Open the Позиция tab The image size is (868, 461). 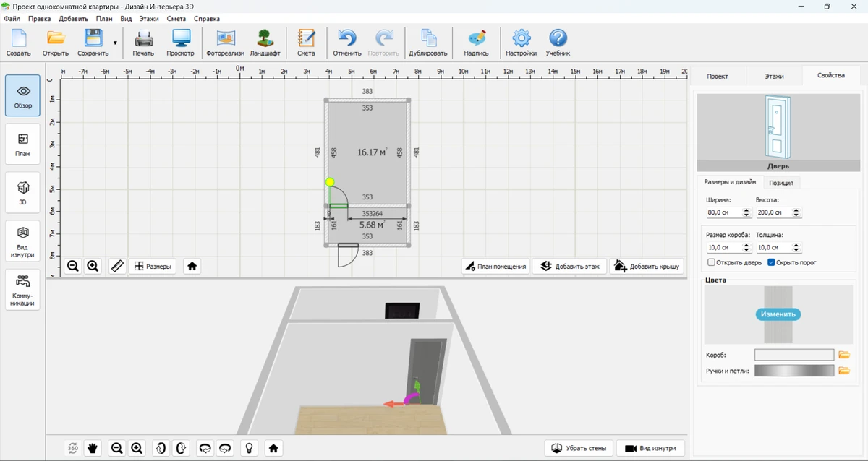pyautogui.click(x=781, y=183)
